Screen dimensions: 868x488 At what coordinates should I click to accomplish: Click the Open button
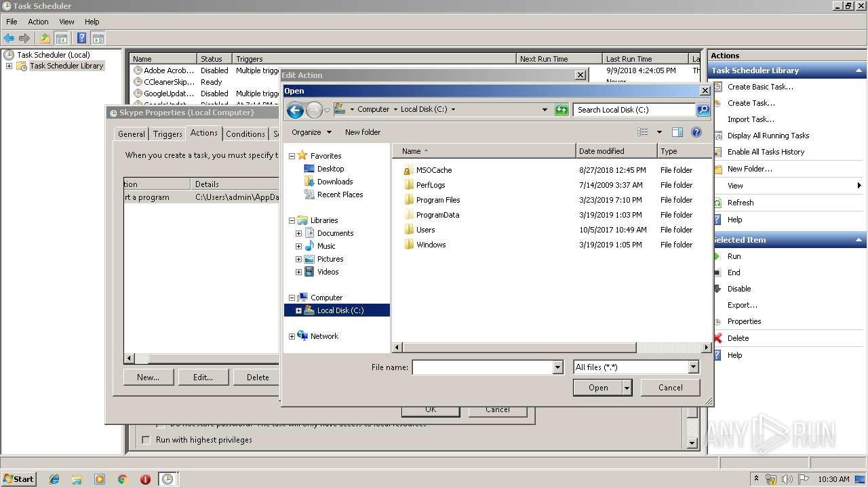(x=597, y=388)
